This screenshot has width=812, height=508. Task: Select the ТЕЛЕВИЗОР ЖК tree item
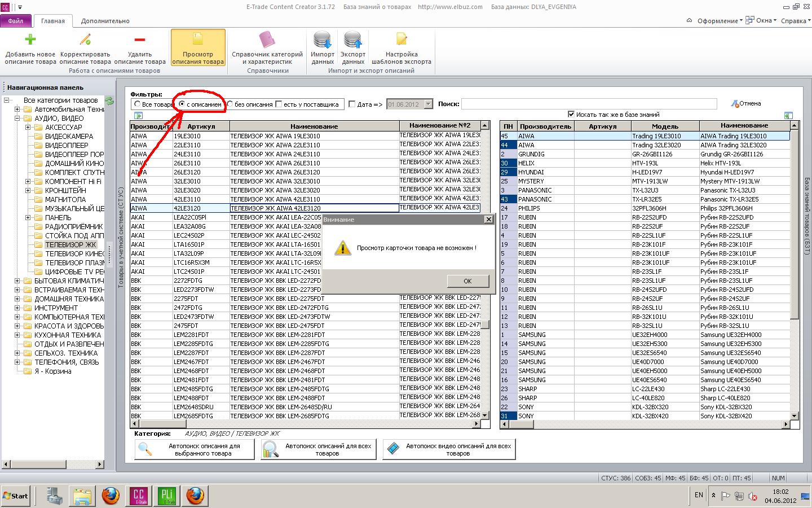pyautogui.click(x=70, y=245)
